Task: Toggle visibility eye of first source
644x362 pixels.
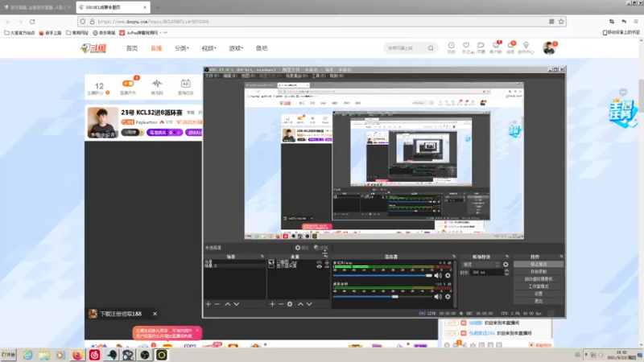Action: pyautogui.click(x=319, y=262)
